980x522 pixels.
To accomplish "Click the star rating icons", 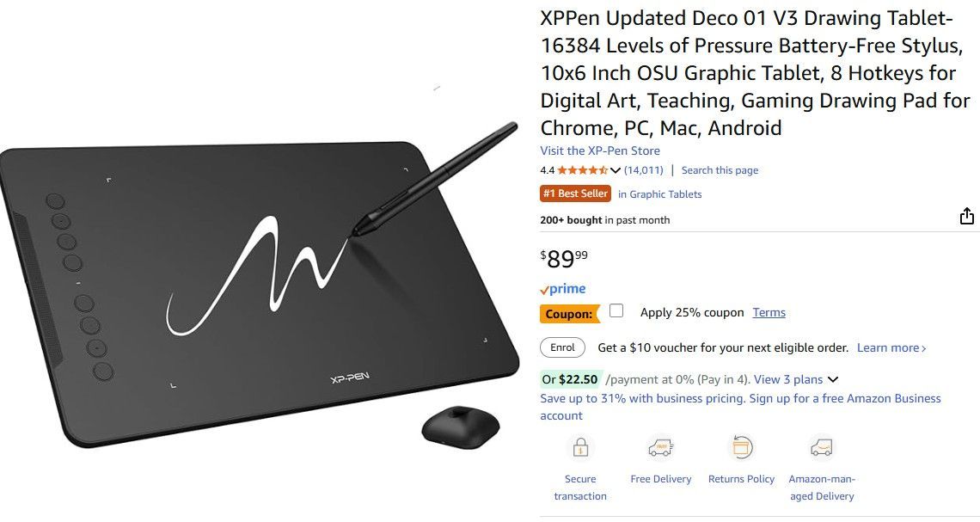I will pos(582,170).
